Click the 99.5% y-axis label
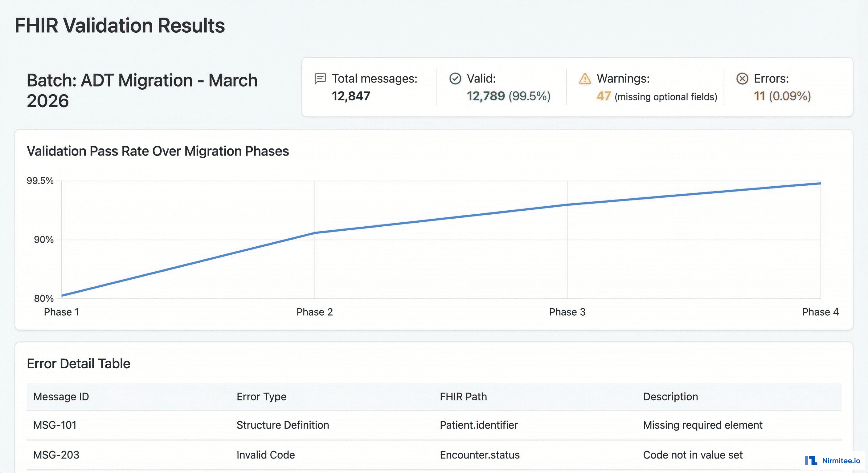The width and height of the screenshot is (868, 473). coord(39,180)
